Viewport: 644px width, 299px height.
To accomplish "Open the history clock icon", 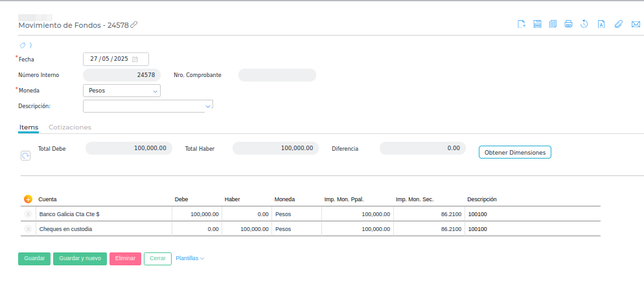I will 584,25.
